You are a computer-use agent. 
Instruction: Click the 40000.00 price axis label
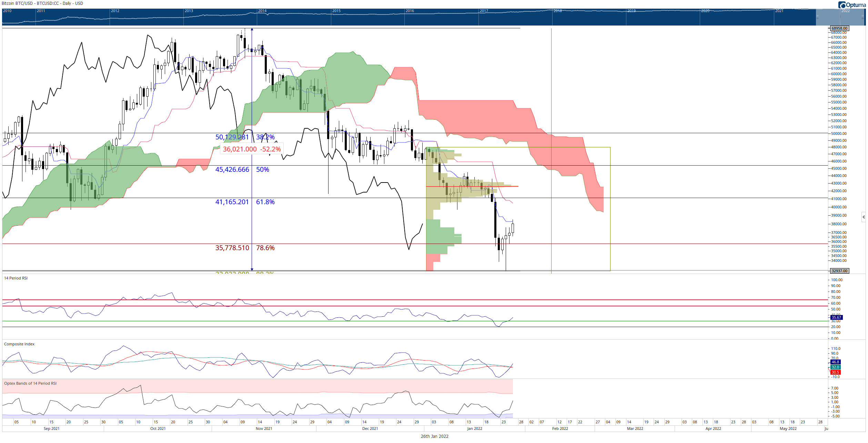(839, 207)
